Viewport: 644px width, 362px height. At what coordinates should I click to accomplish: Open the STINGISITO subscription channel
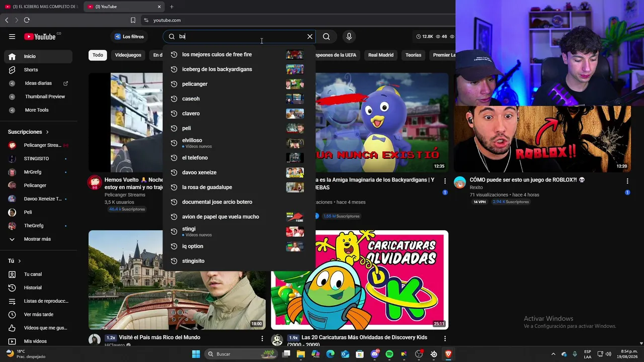38,159
